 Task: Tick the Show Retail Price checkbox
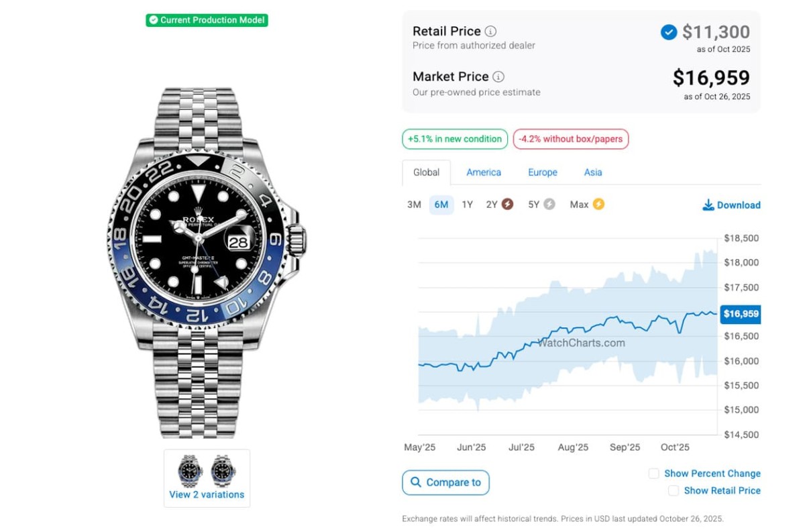(674, 491)
